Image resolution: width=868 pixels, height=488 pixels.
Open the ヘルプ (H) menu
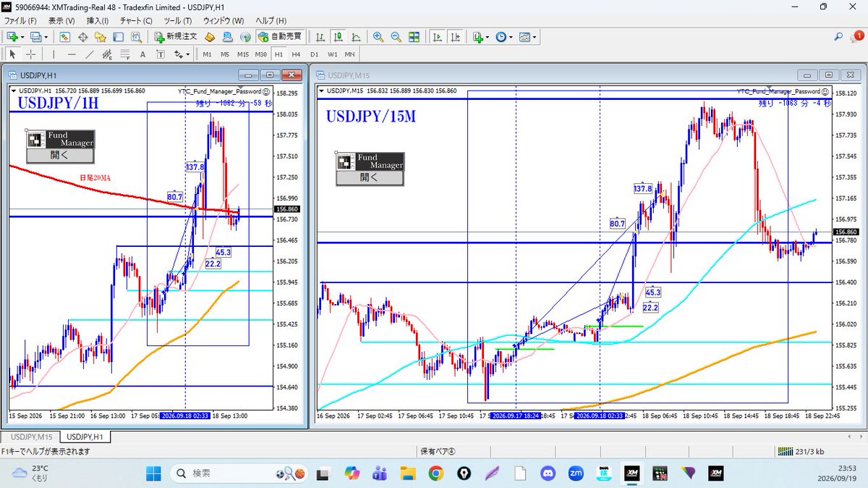click(271, 20)
